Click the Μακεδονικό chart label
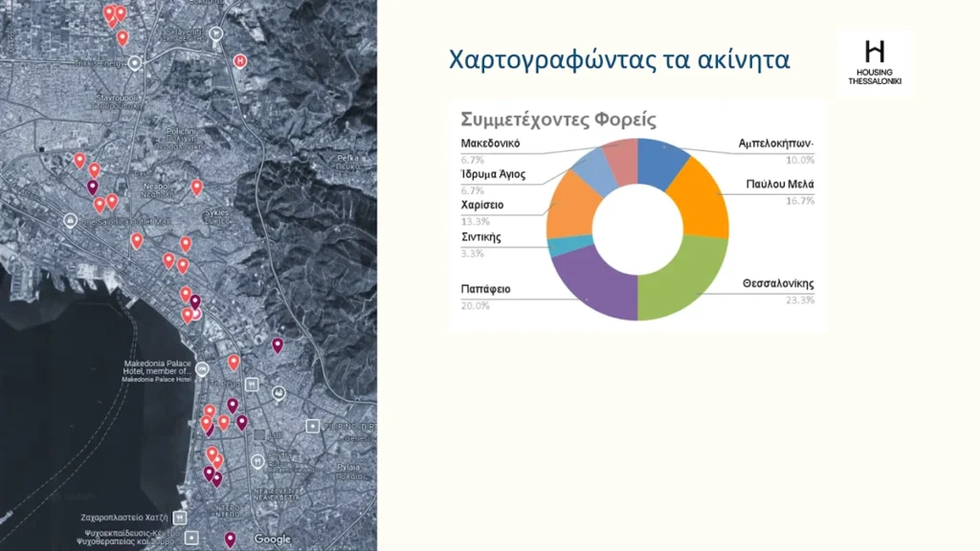Viewport: 980px width, 551px height. pyautogui.click(x=489, y=143)
